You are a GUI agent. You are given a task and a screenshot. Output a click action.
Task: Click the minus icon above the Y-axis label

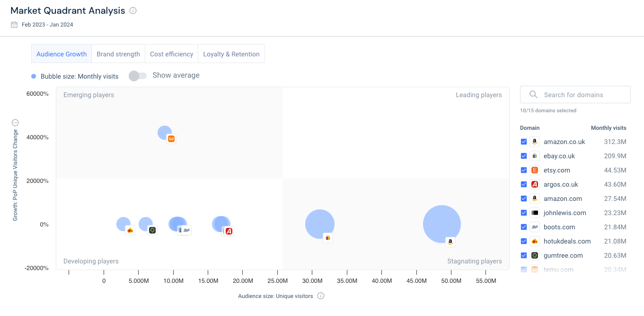pos(15,123)
